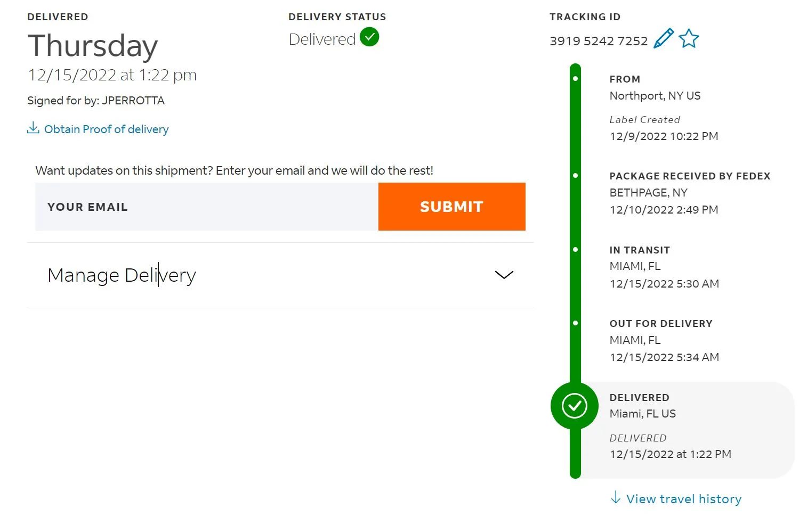Click the download icon beside Proof of delivery

pyautogui.click(x=33, y=128)
